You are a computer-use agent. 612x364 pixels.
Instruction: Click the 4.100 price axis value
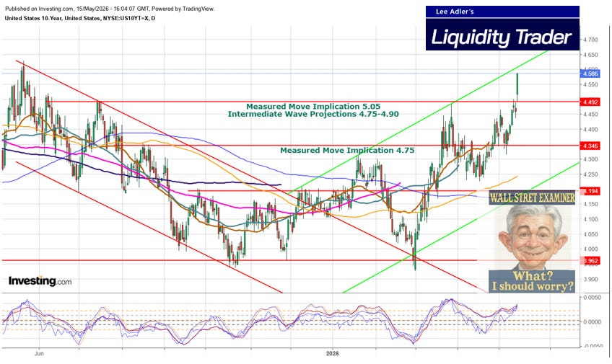[x=590, y=219]
